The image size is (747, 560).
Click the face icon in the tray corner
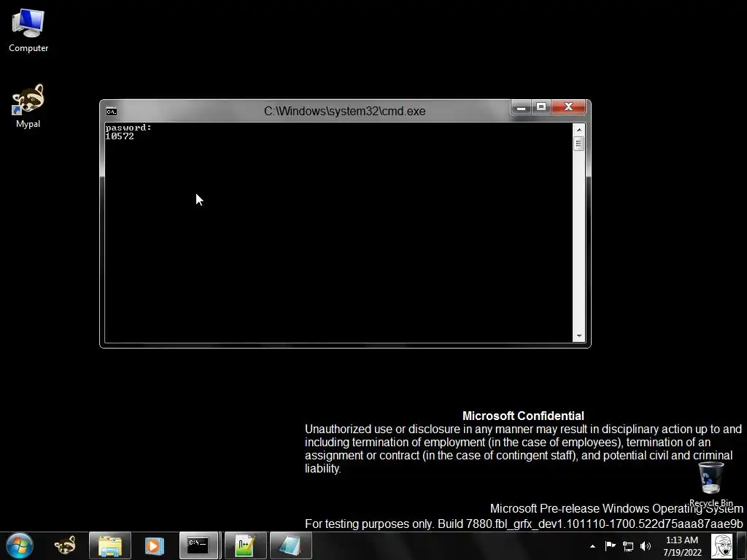(x=721, y=546)
